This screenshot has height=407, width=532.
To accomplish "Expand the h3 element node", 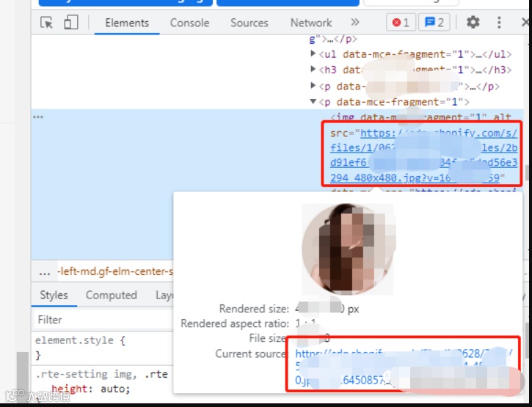I will tap(313, 69).
